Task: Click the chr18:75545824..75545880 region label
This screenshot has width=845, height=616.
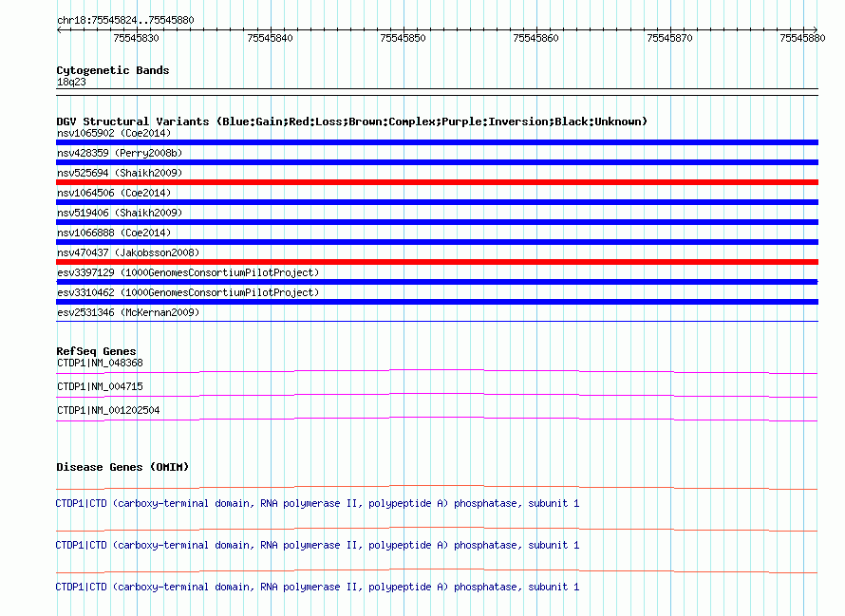Action: click(125, 20)
